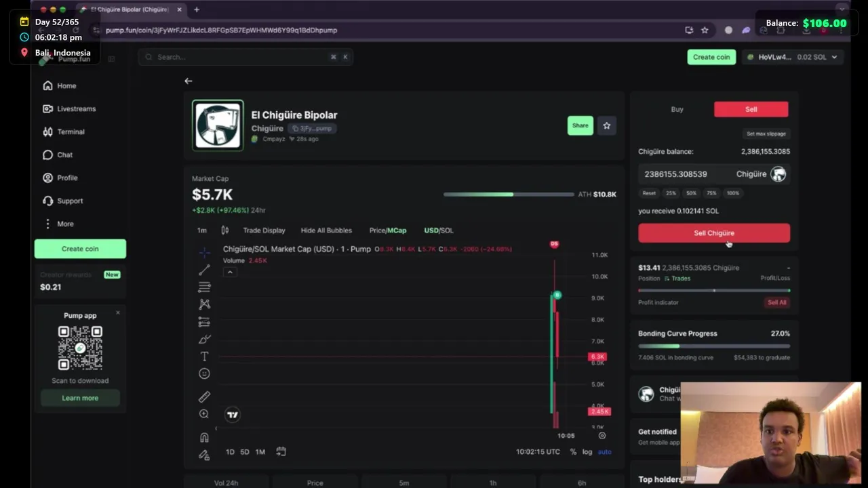Image resolution: width=868 pixels, height=488 pixels.
Task: Open Livestreams from the sidebar
Action: [69, 108]
